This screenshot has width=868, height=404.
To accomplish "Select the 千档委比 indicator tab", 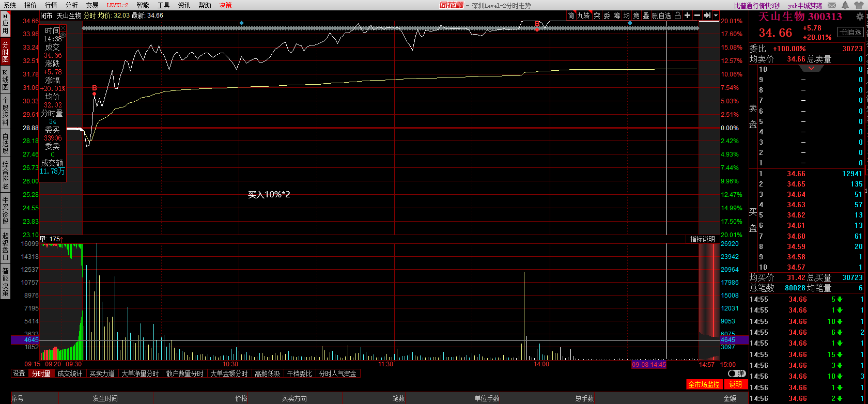I will [x=299, y=374].
